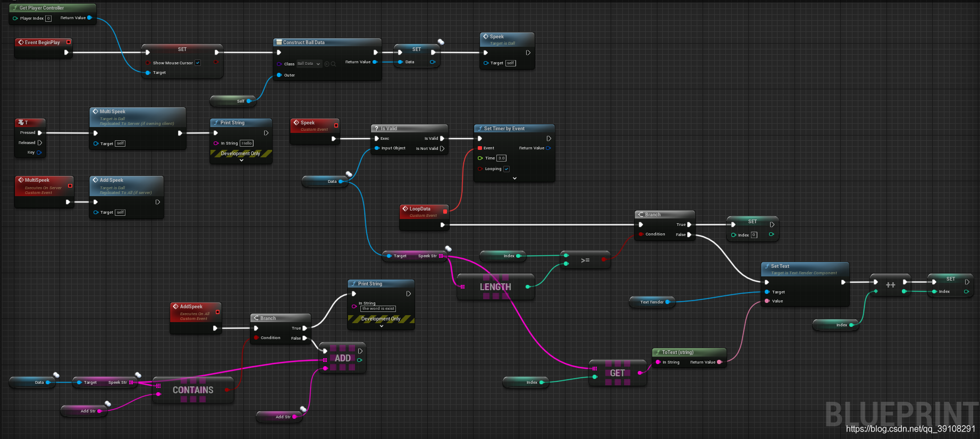This screenshot has width=980, height=439.
Task: Click the Branch icon on the LoopData branch
Action: (641, 215)
